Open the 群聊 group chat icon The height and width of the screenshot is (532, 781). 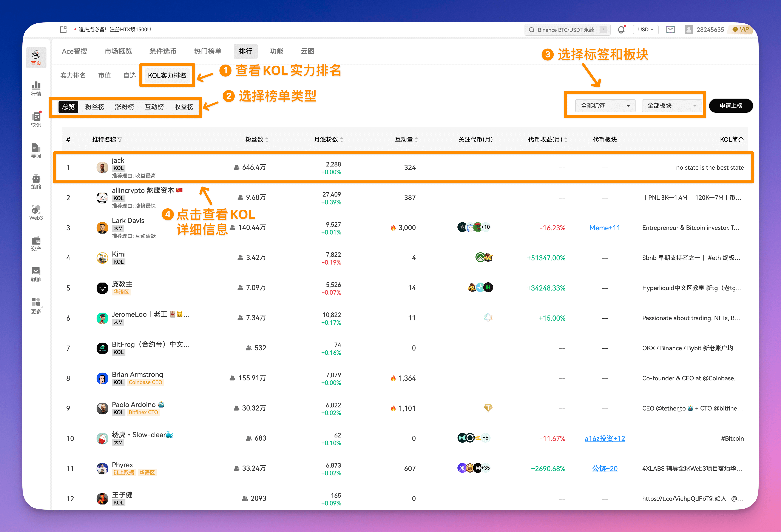click(36, 275)
